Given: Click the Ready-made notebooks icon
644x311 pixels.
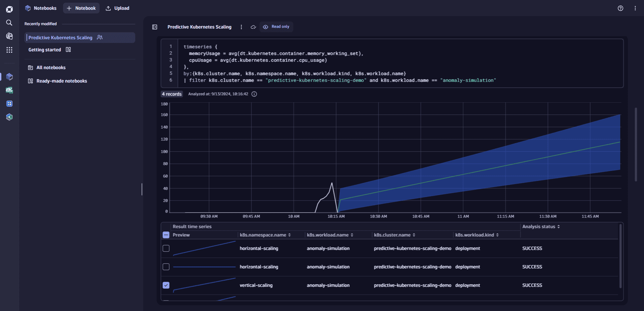Looking at the screenshot, I should click(x=31, y=81).
